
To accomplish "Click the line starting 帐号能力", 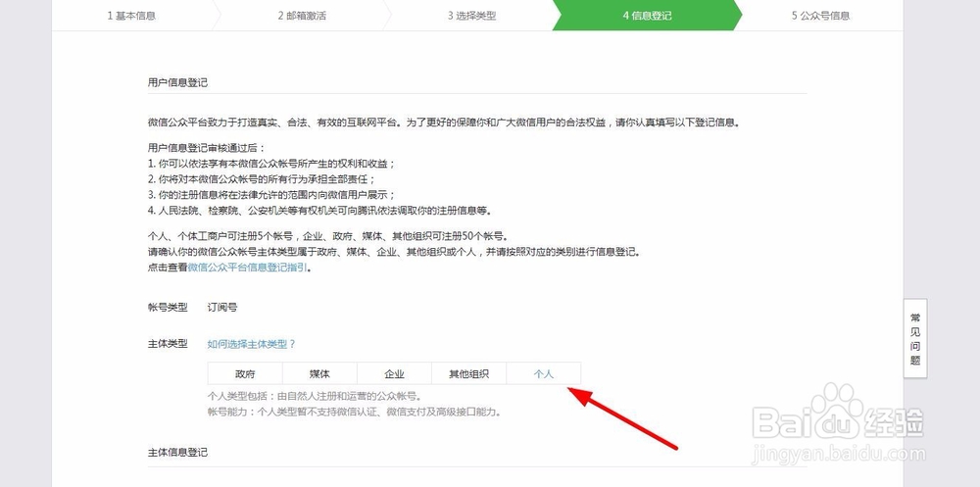I will [x=355, y=412].
